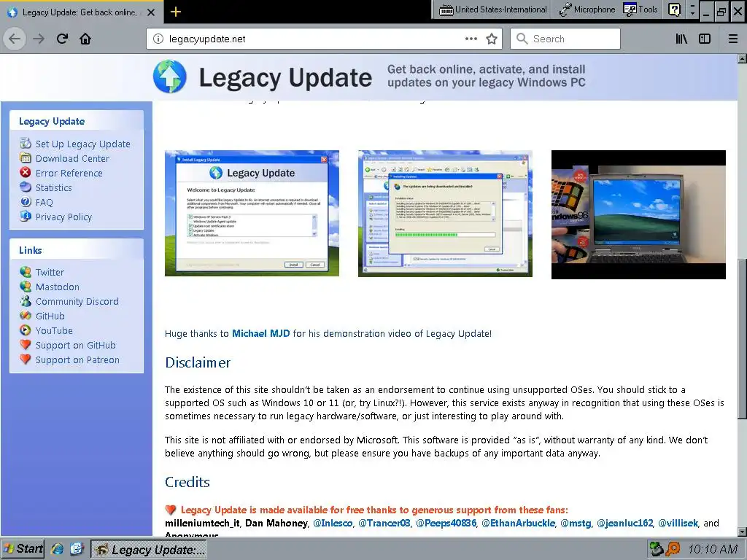Reload the current page

[62, 39]
